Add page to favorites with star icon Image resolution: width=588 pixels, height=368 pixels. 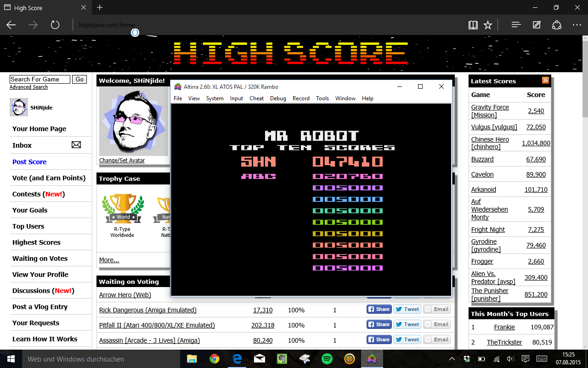(x=488, y=25)
